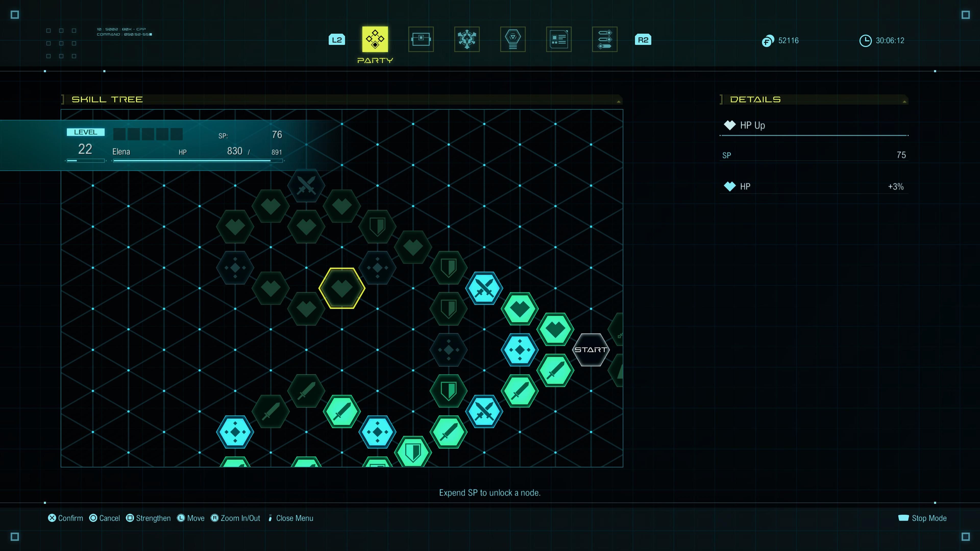Click the character name 'Elena'
The height and width of the screenshot is (551, 980).
point(121,152)
